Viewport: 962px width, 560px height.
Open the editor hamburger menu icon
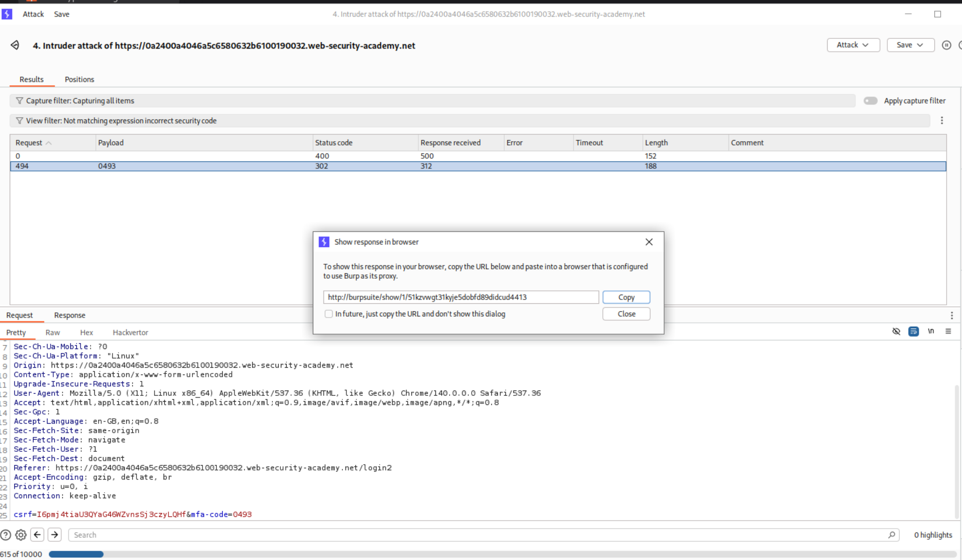point(948,331)
